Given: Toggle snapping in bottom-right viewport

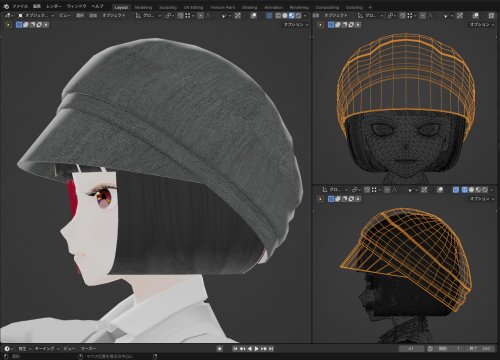Looking at the screenshot, I should (367, 190).
